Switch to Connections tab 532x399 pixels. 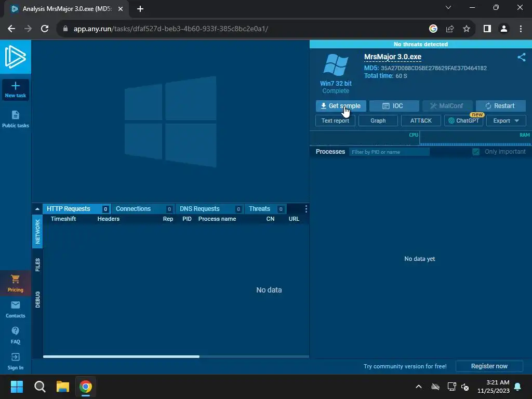[x=143, y=209]
